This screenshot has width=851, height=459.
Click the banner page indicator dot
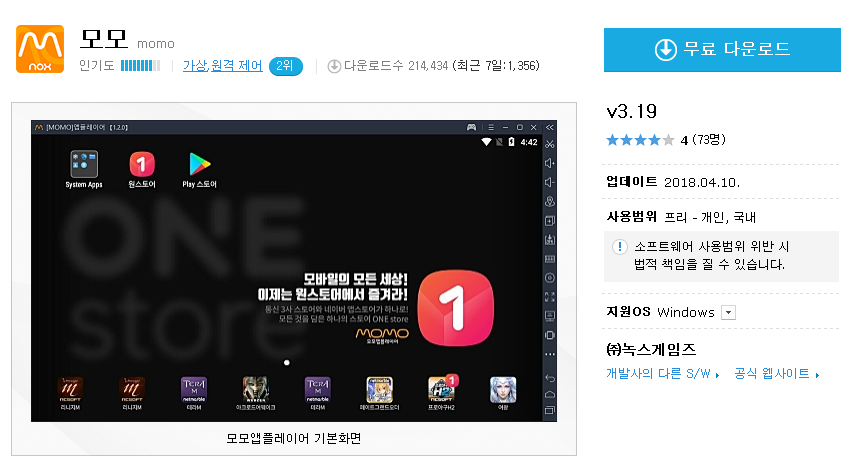tap(287, 362)
